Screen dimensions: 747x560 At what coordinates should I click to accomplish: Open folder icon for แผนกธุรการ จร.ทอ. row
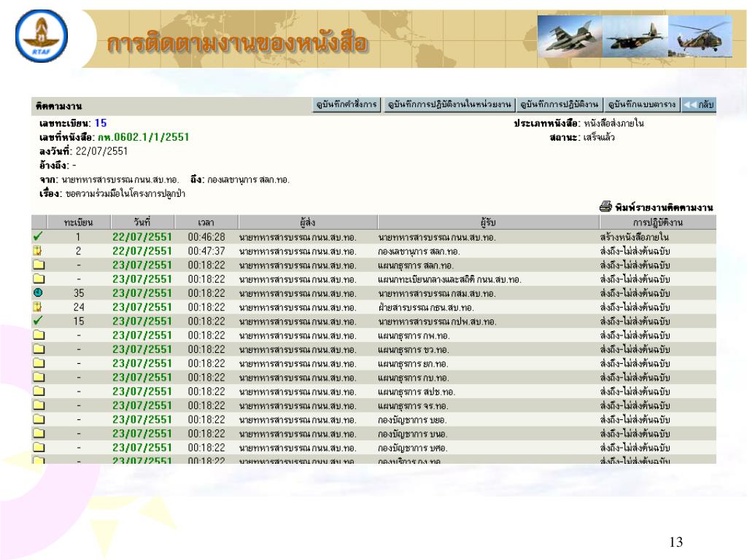(39, 405)
